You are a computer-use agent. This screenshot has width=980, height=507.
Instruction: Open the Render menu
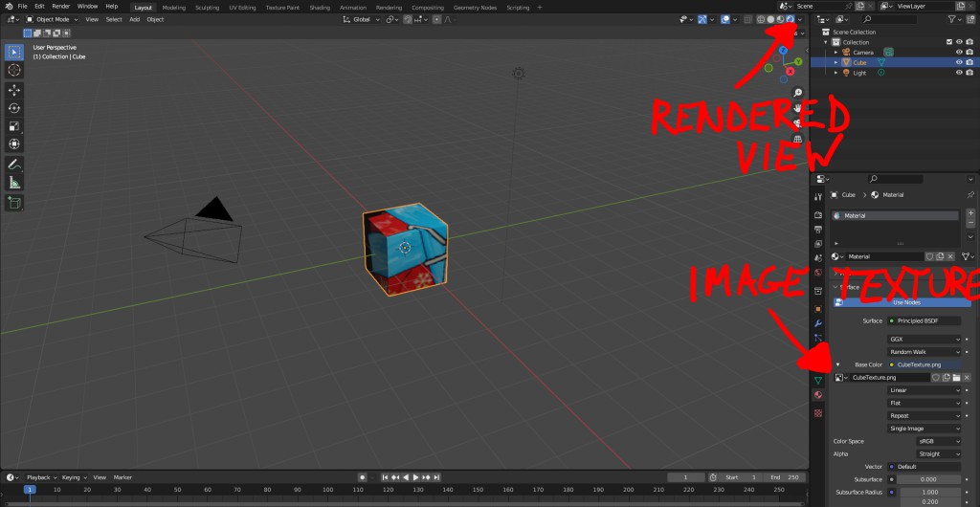(x=60, y=7)
